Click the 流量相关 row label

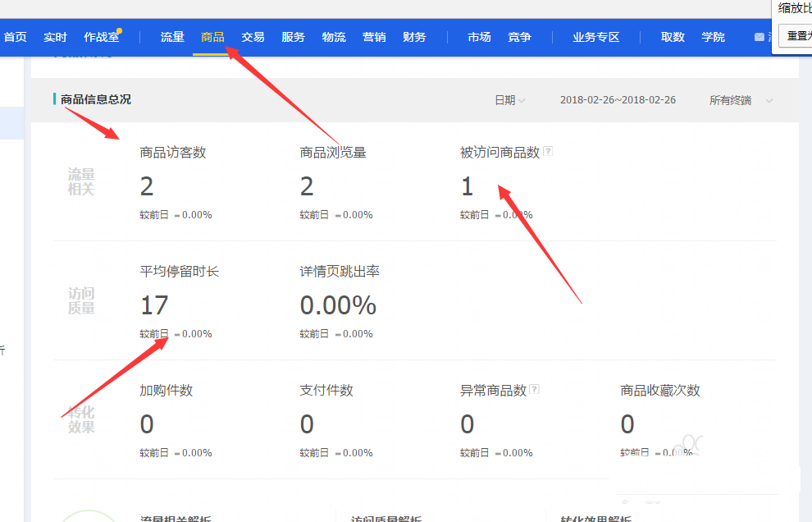point(81,181)
